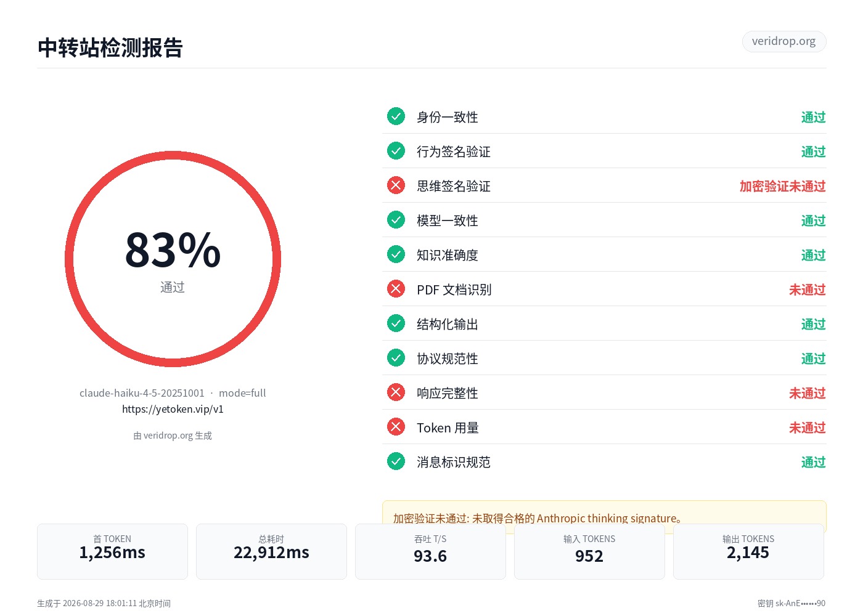The height and width of the screenshot is (616, 863).
Task: Open the https://yetoken.vip/v1 link
Action: click(173, 409)
